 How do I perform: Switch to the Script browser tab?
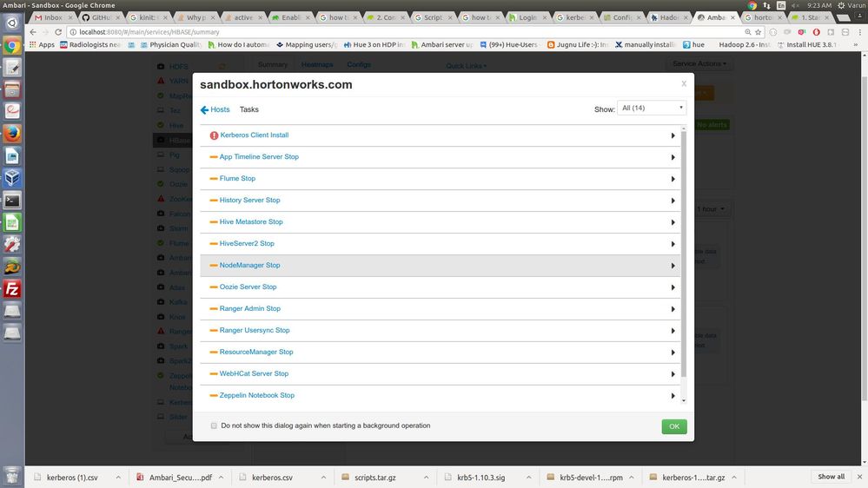click(x=433, y=17)
